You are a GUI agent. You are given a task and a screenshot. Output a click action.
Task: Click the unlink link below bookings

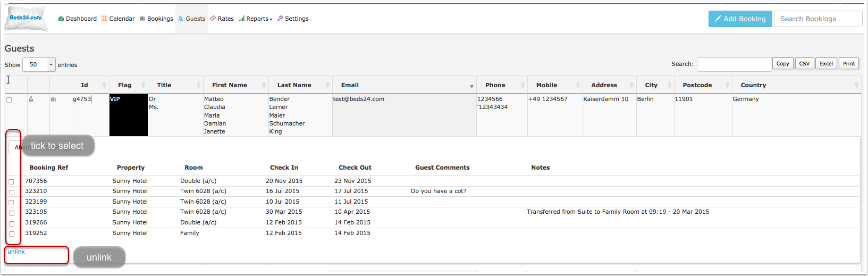click(x=16, y=252)
